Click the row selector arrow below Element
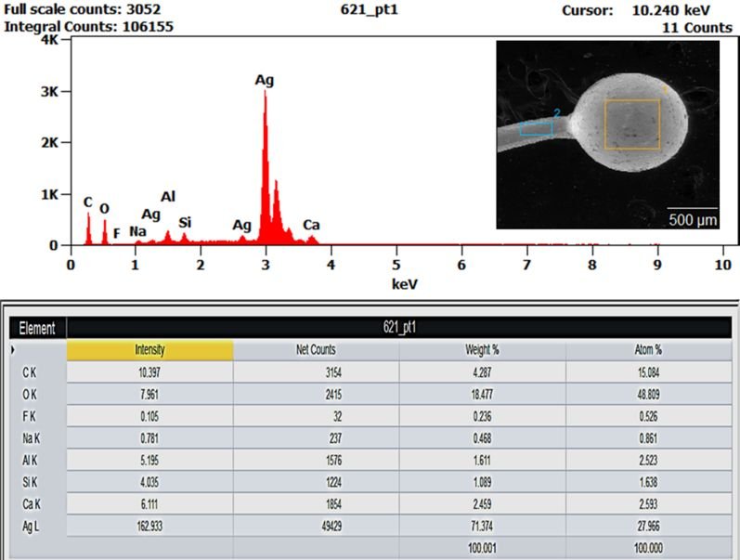The image size is (740, 560). (x=13, y=350)
